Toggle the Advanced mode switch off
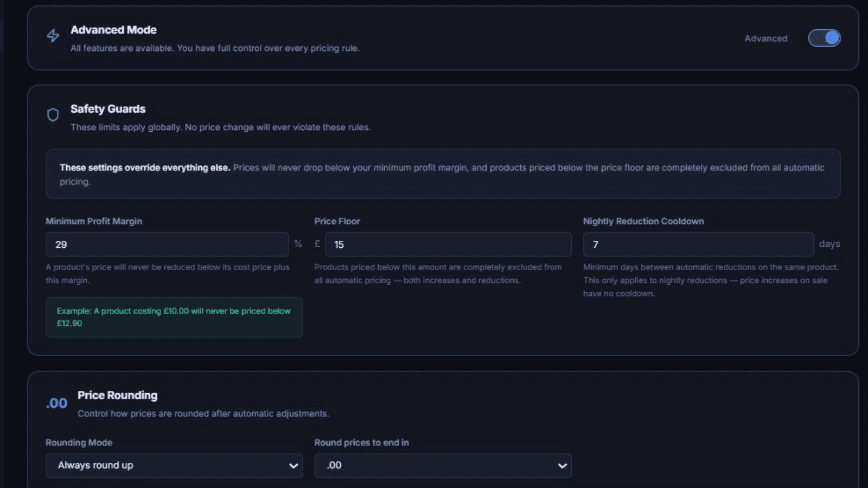Viewport: 868px width, 488px height. (x=824, y=38)
